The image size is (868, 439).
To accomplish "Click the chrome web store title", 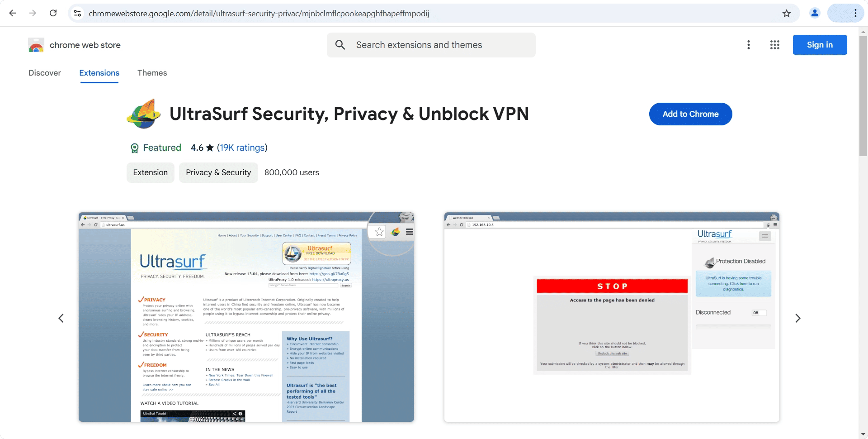I will click(x=85, y=45).
